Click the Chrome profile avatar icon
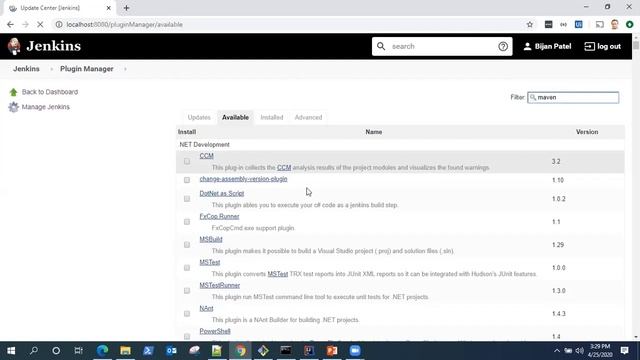The height and width of the screenshot is (360, 640). 615,24
